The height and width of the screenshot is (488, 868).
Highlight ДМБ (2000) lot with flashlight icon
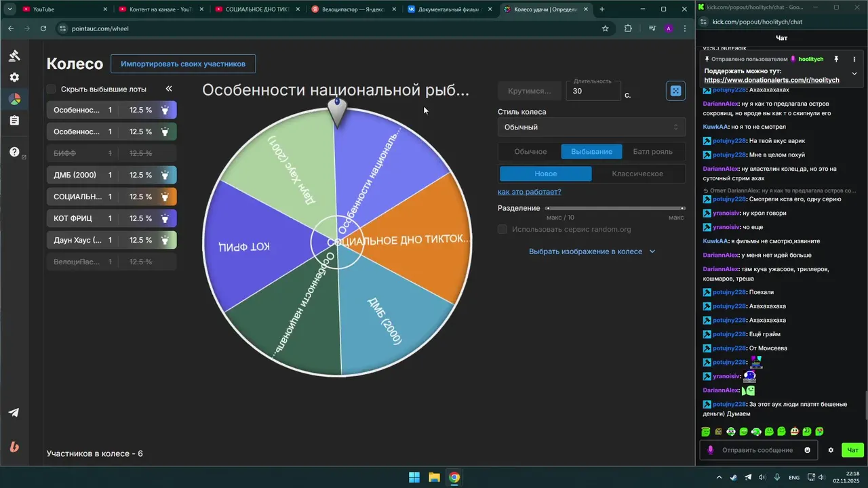[x=165, y=175]
